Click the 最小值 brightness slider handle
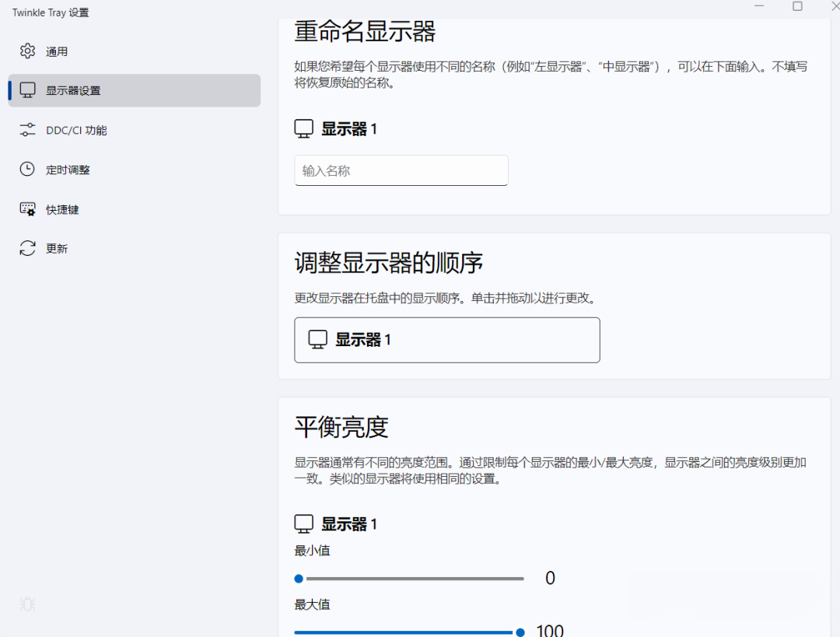 click(299, 579)
